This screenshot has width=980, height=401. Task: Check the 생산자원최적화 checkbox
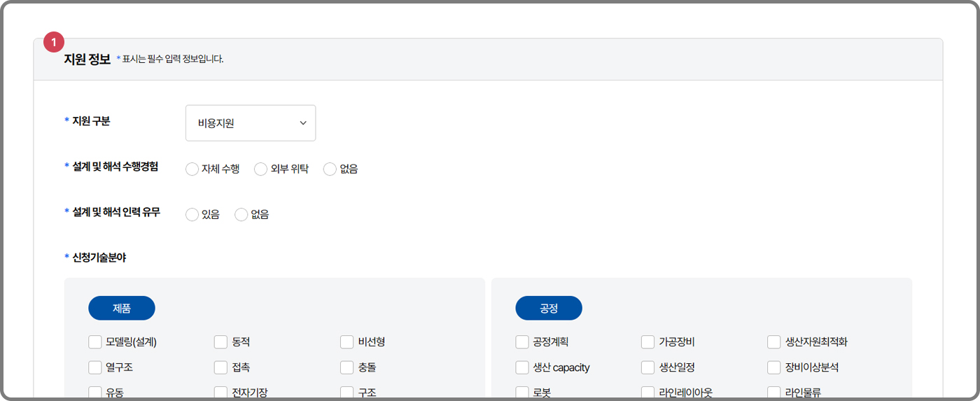773,342
